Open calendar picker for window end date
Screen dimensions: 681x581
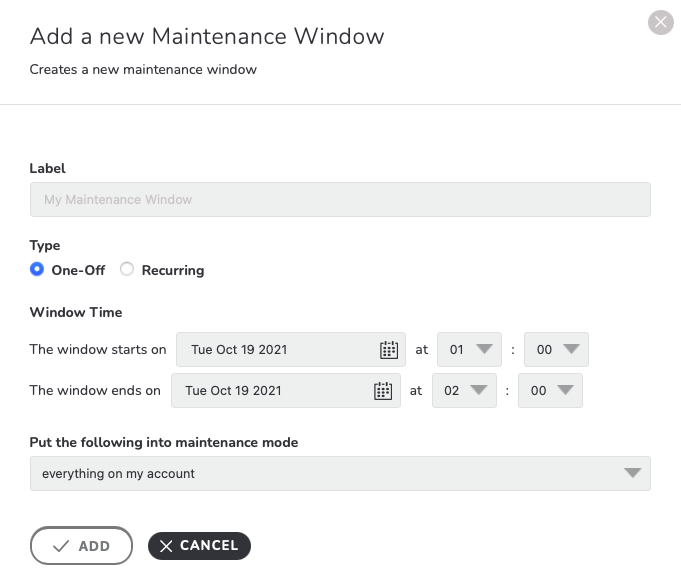[383, 391]
